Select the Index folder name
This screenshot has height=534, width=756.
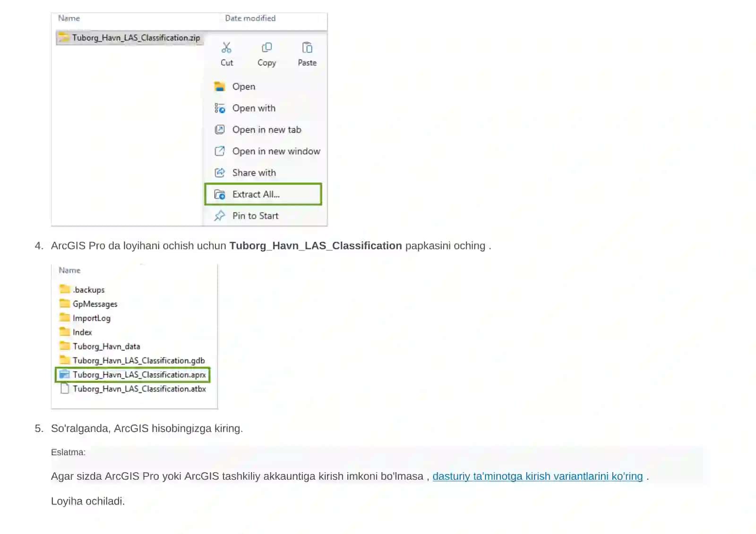tap(82, 332)
